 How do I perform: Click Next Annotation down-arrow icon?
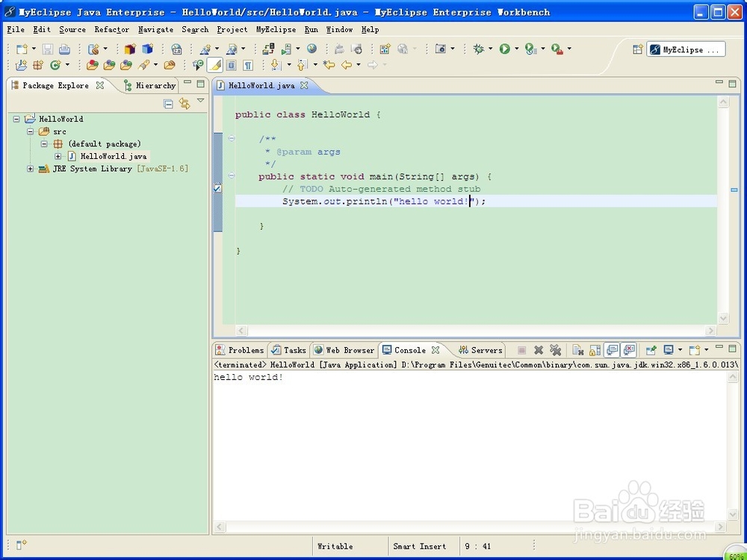[x=276, y=65]
